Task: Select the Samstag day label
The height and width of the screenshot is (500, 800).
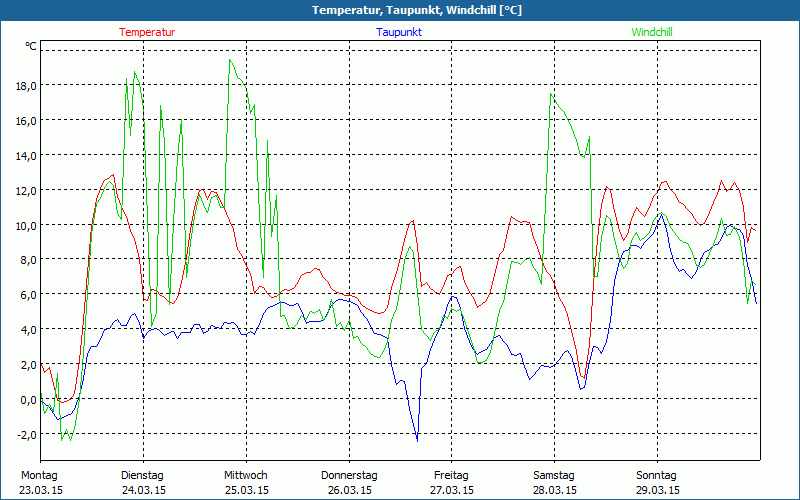Action: click(x=554, y=475)
